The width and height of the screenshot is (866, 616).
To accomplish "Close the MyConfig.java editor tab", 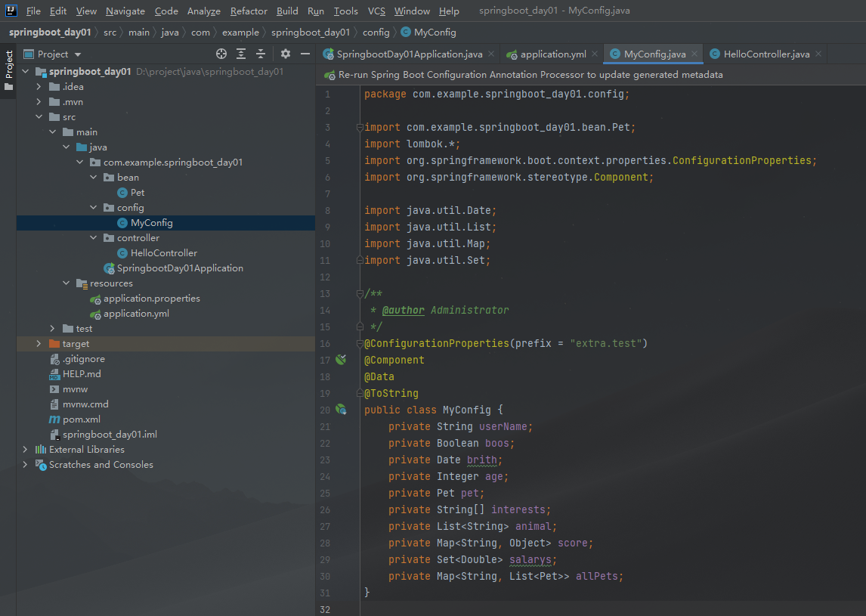I will pyautogui.click(x=694, y=54).
